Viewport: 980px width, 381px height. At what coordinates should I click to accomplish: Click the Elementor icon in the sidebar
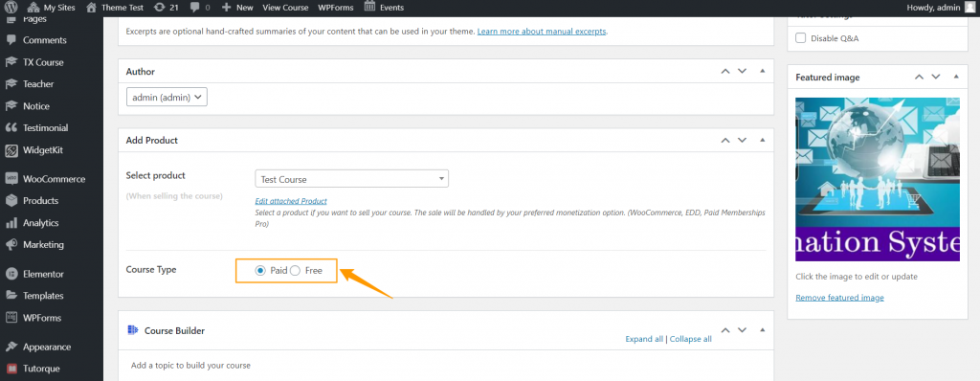pyautogui.click(x=11, y=274)
